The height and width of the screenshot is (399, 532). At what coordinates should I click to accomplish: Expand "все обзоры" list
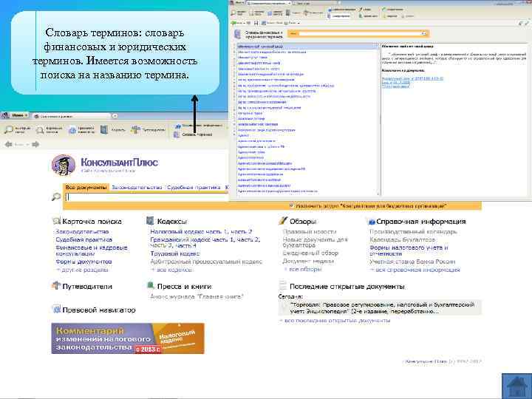tap(303, 270)
